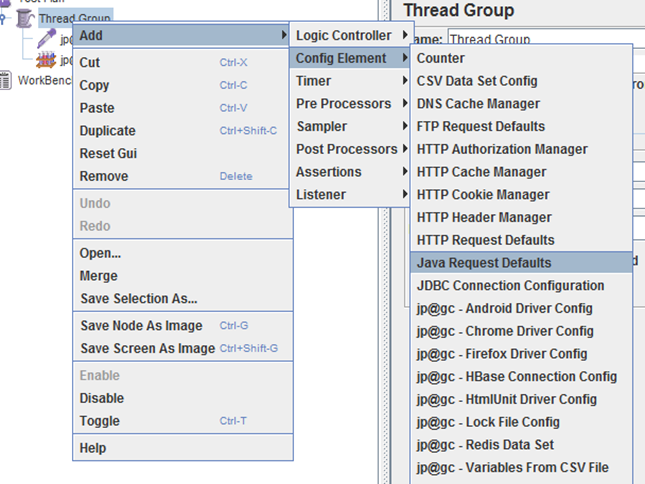This screenshot has width=645, height=484.
Task: Click Duplicate in the context menu
Action: [x=108, y=131]
